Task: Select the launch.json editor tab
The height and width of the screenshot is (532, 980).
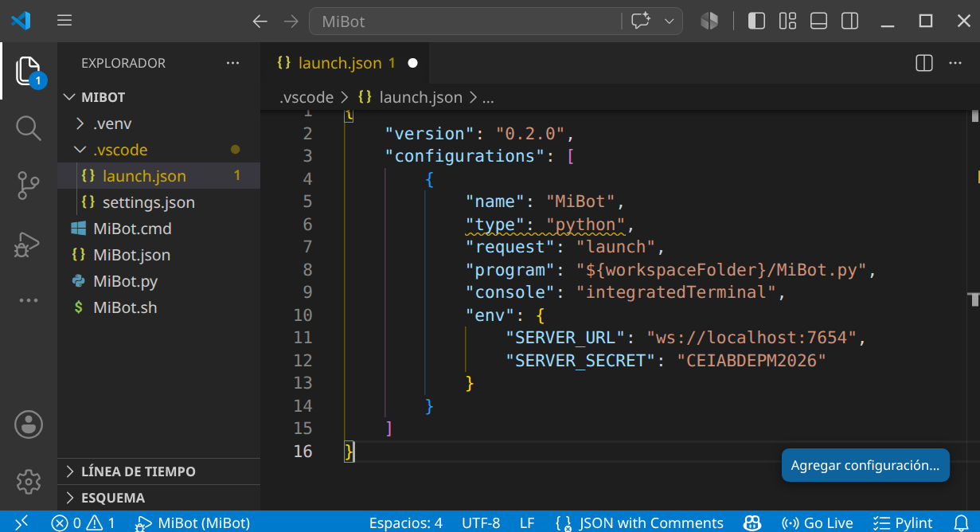Action: pyautogui.click(x=346, y=63)
